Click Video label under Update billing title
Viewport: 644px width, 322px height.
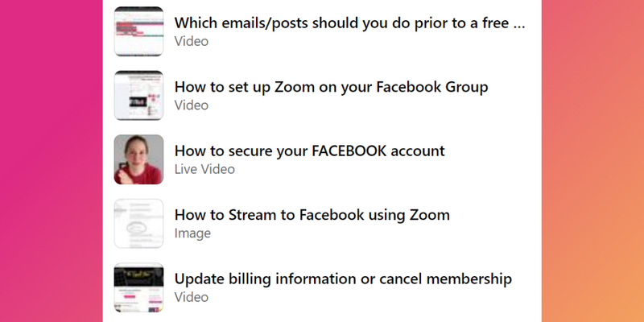pos(191,297)
